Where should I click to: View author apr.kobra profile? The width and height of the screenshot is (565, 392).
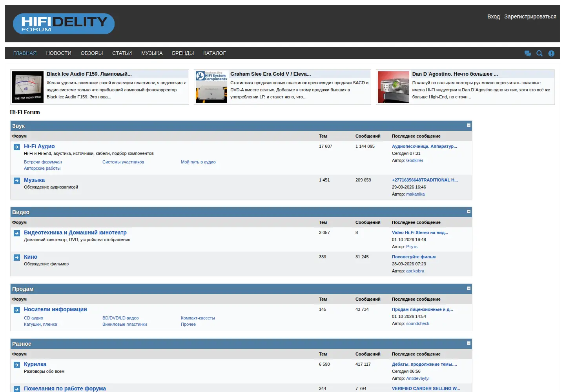[x=415, y=271]
